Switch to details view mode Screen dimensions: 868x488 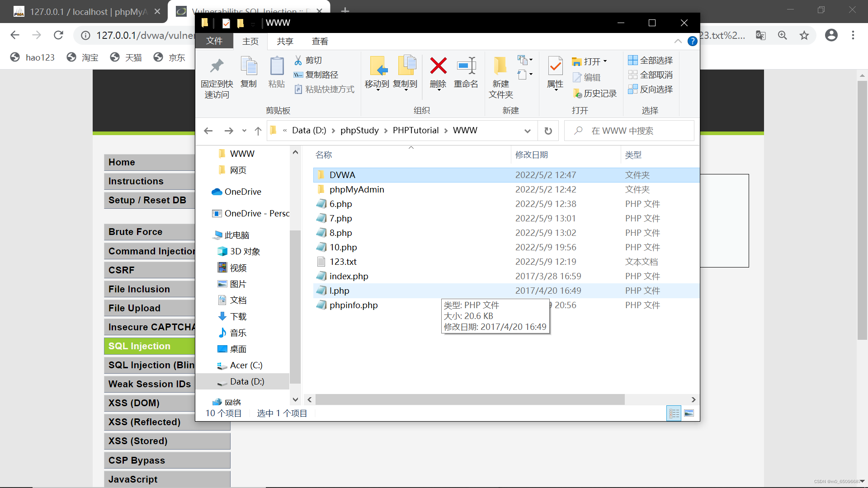(674, 413)
